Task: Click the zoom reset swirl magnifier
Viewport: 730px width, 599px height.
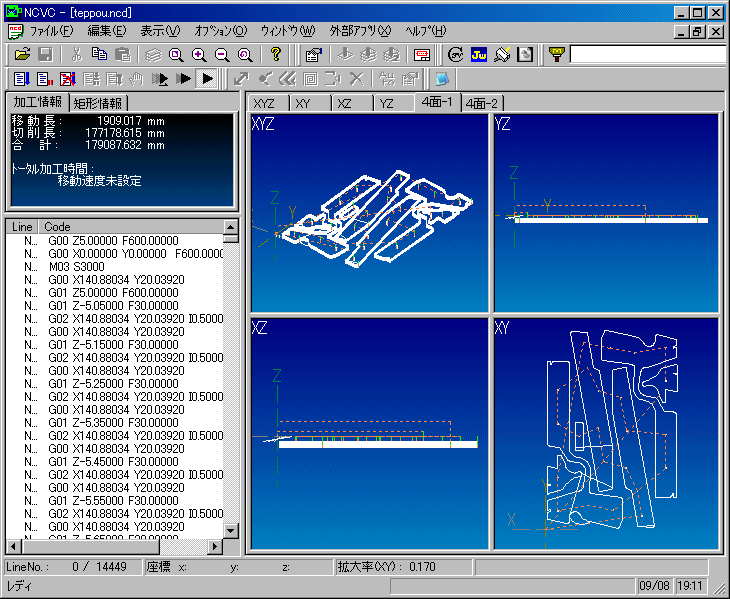Action: point(245,55)
